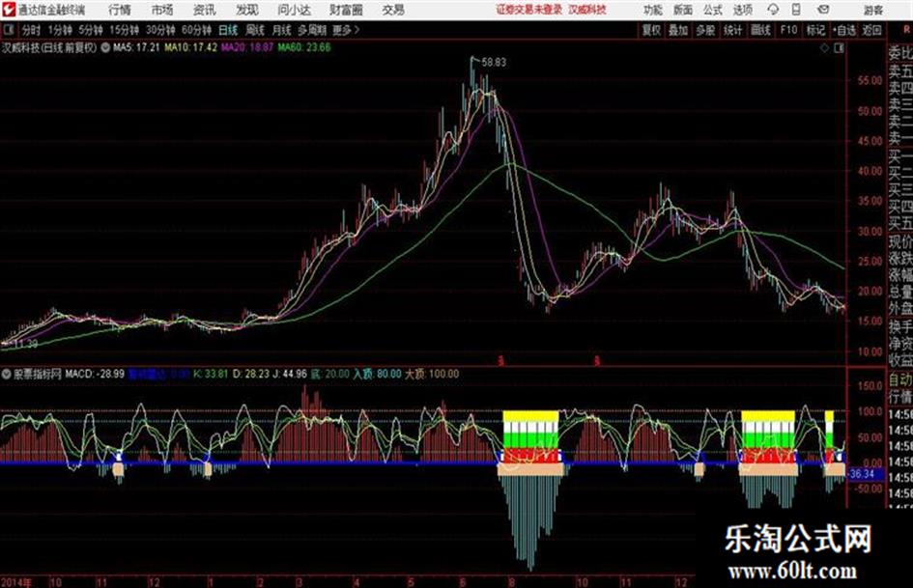Switch to 5分钟 period tab
This screenshot has width=913, height=588.
[91, 30]
